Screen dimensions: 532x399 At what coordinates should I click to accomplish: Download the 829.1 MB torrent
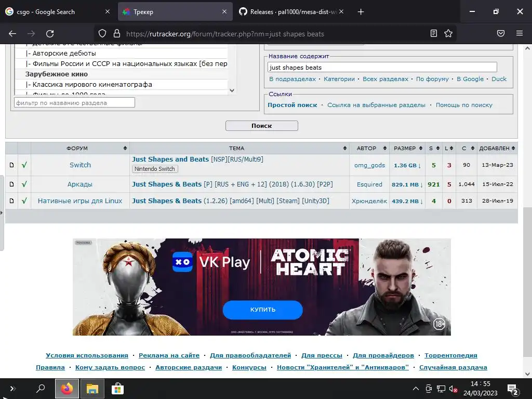pyautogui.click(x=407, y=184)
